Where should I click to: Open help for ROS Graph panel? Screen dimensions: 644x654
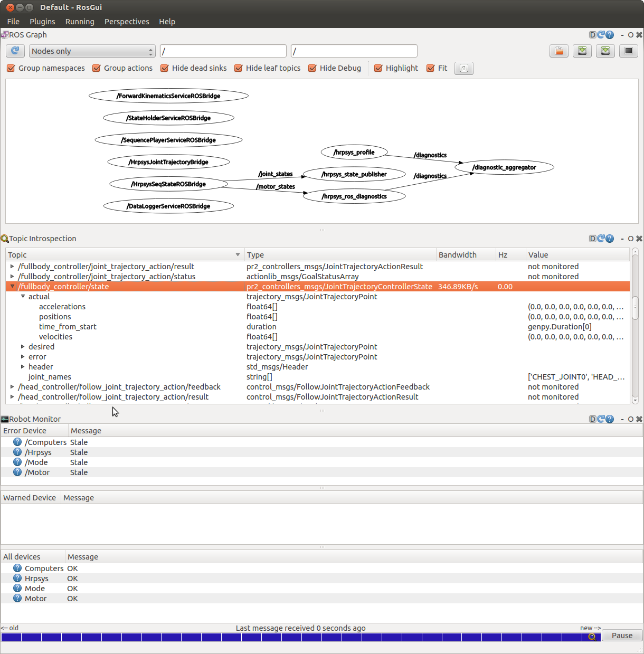point(610,35)
